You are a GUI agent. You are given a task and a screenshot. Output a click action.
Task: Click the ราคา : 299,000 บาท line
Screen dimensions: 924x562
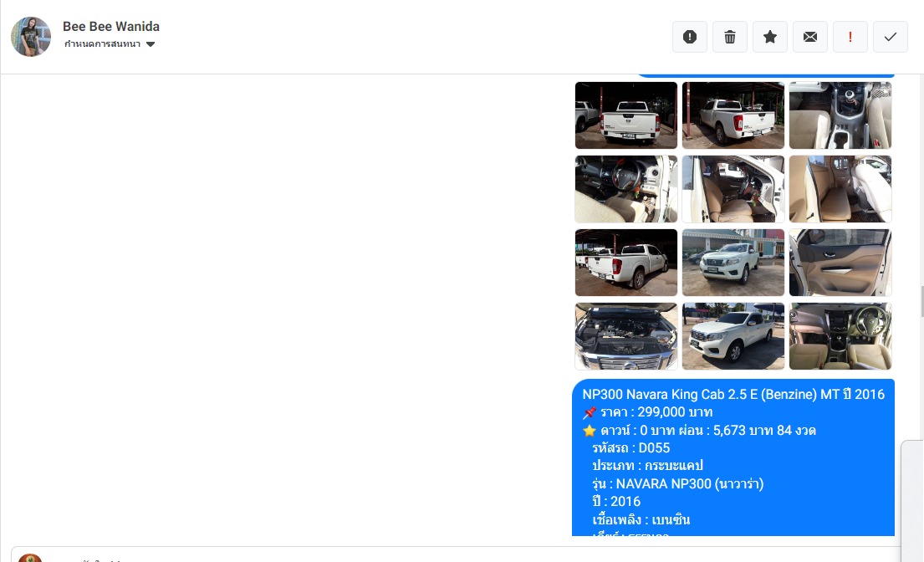647,411
